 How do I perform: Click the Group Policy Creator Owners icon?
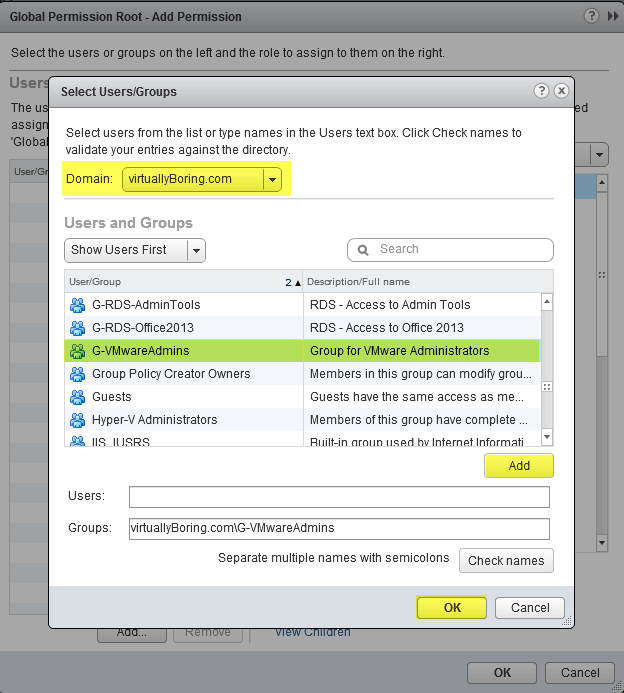[78, 374]
